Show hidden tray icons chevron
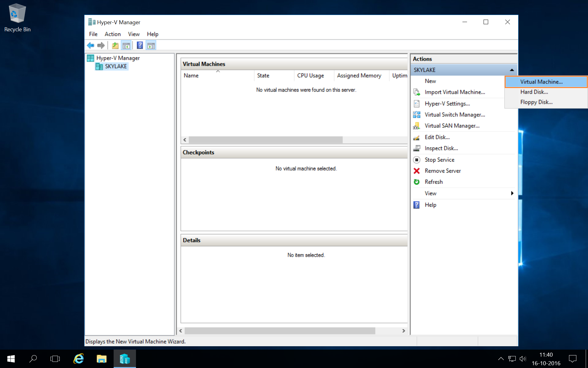588x368 pixels. (501, 359)
